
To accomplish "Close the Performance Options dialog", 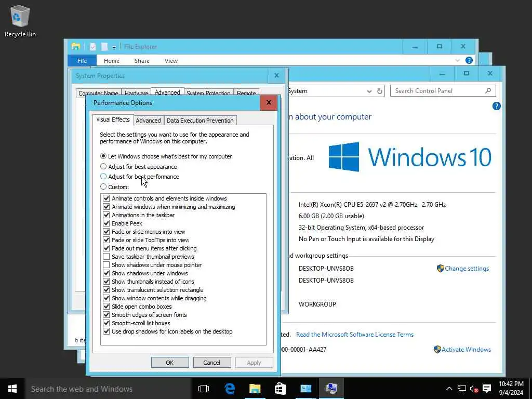I will click(x=269, y=102).
